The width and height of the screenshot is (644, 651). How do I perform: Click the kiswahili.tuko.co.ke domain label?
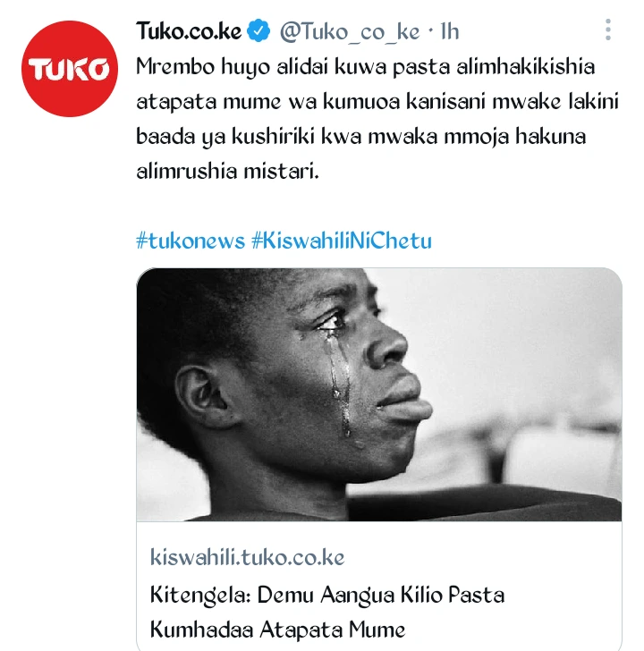pyautogui.click(x=248, y=557)
